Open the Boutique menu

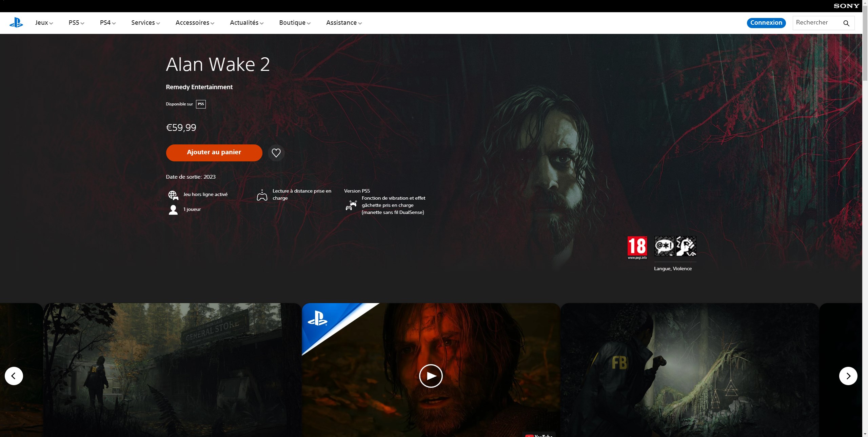pos(295,23)
